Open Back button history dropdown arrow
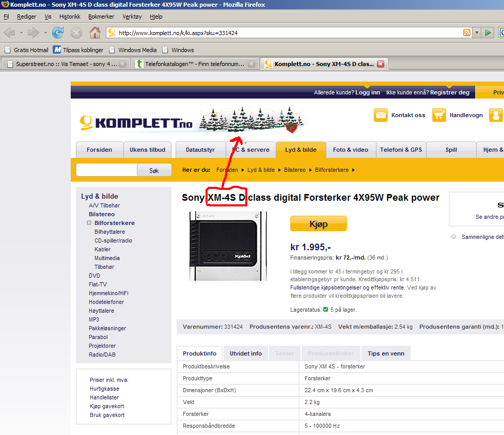 [x=21, y=33]
